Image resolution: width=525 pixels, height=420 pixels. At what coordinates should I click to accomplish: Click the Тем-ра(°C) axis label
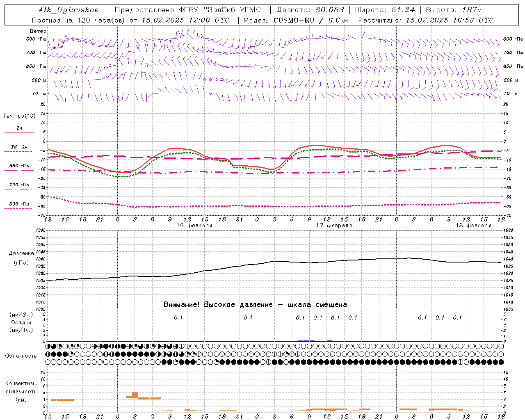point(19,116)
